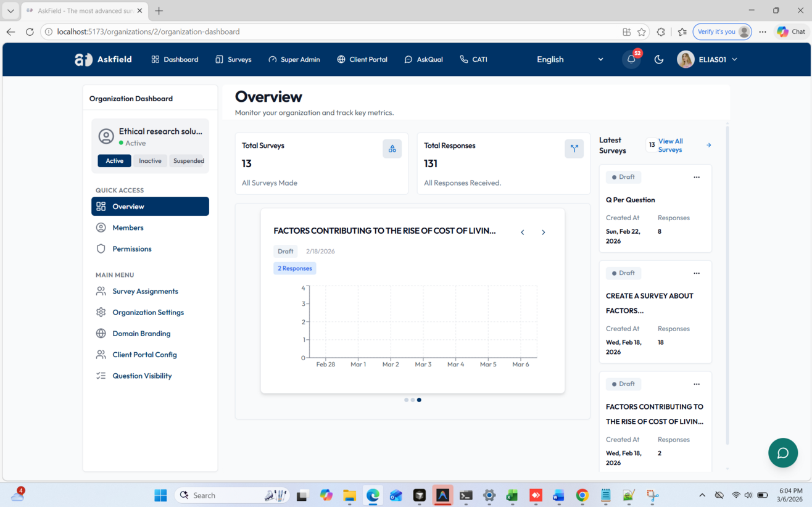Select the Suspended status filter
812x507 pixels.
[187, 160]
